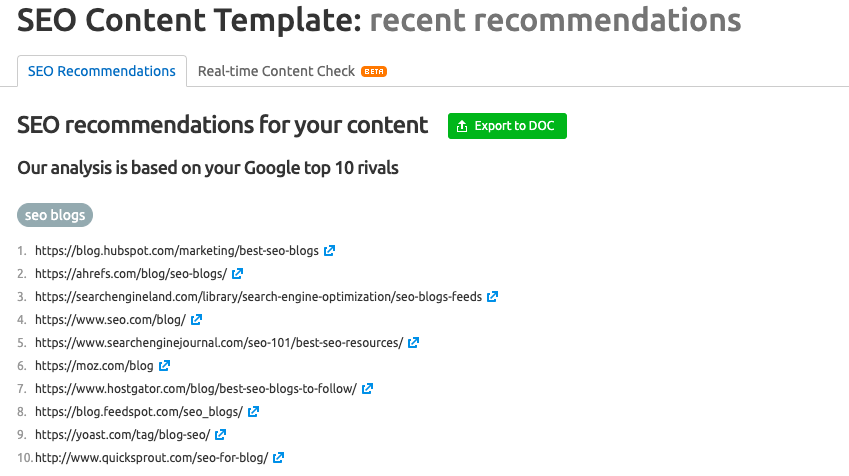Open Real-time Content Check tab
Viewport: 849px width, 476px height.
[276, 71]
